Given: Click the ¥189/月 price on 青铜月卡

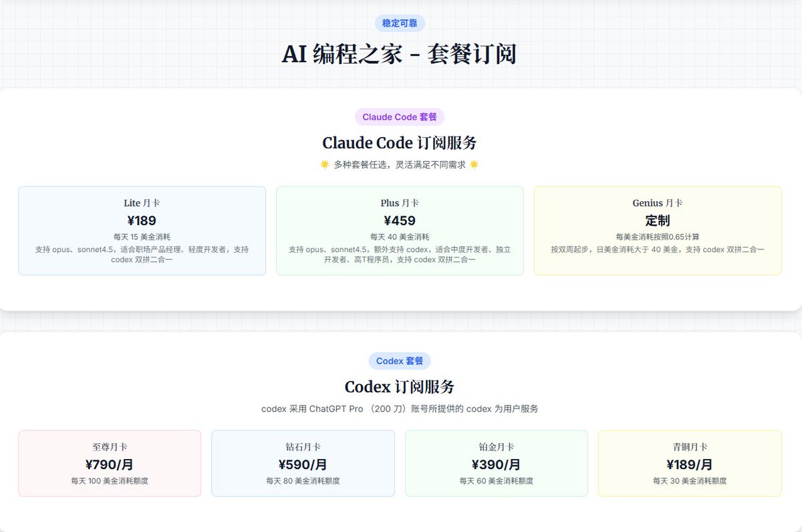Looking at the screenshot, I should click(x=690, y=464).
